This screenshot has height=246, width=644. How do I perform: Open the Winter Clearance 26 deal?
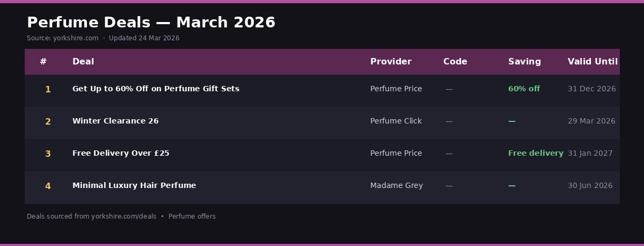coord(115,121)
